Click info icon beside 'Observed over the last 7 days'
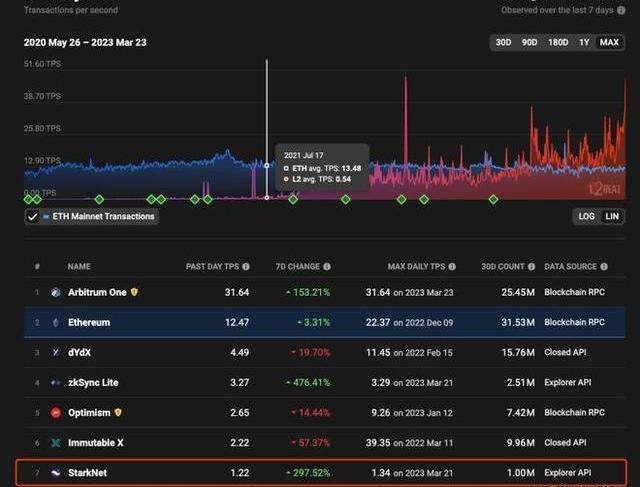Screen dimensions: 640x487 click(x=621, y=10)
